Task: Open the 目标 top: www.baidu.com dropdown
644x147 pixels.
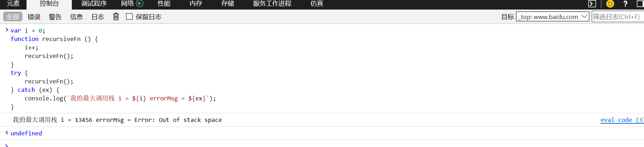Action: pos(553,17)
